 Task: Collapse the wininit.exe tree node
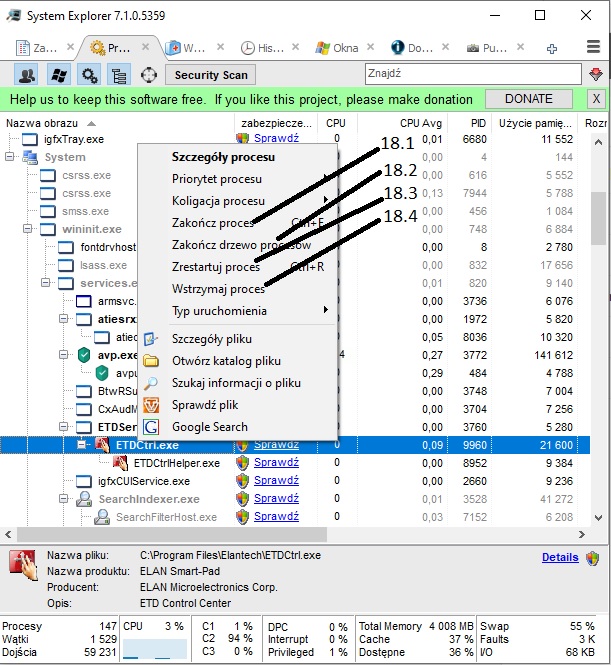(x=27, y=229)
